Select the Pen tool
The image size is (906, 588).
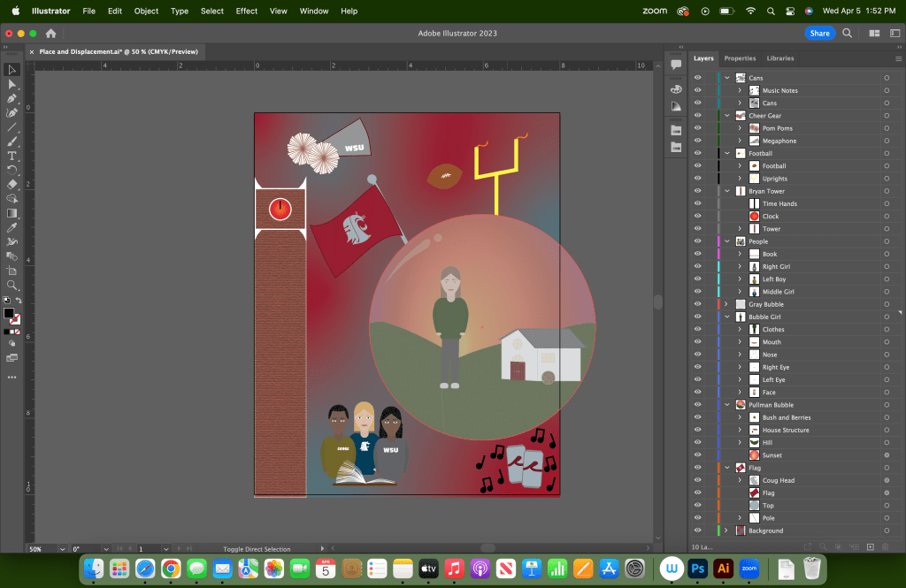pyautogui.click(x=12, y=98)
